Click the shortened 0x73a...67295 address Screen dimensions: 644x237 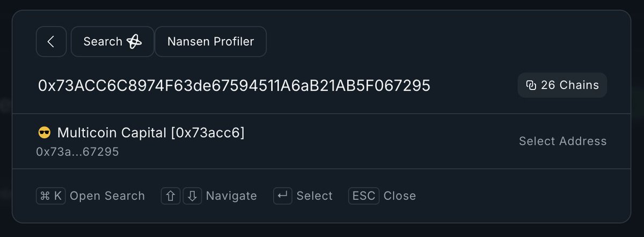pos(77,152)
